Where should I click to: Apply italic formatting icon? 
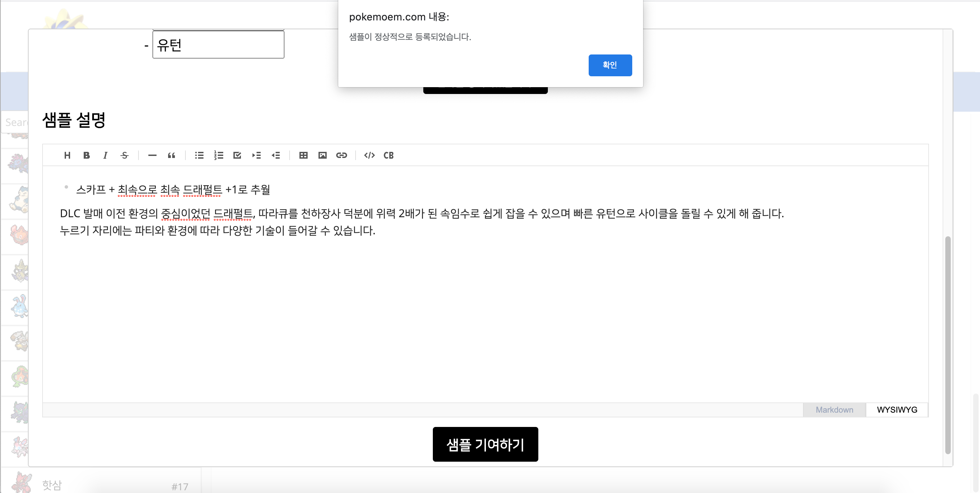[x=105, y=155]
